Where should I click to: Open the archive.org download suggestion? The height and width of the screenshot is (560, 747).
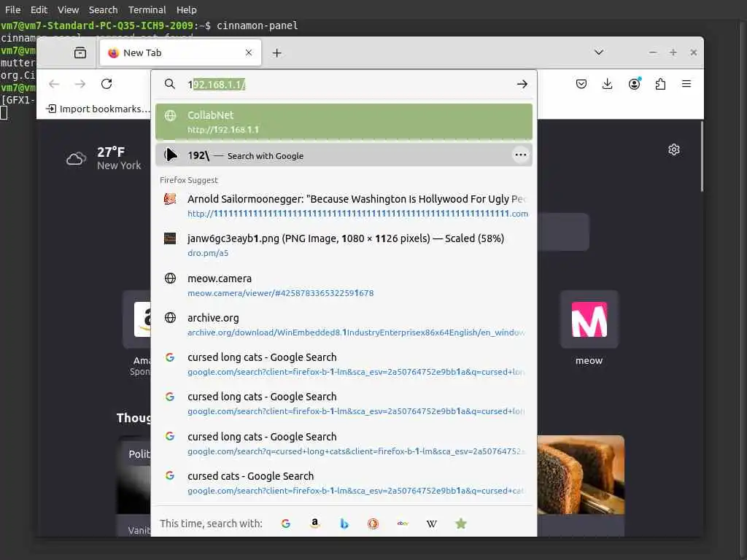click(x=344, y=324)
